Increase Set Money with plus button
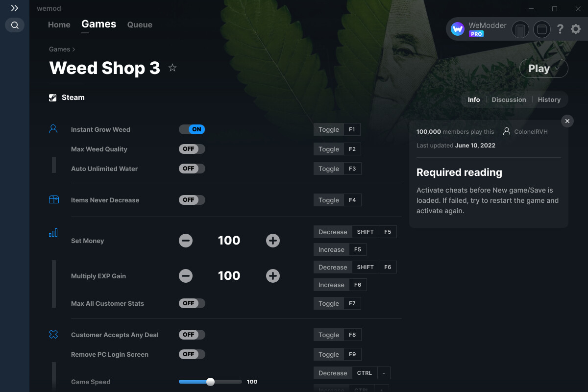The image size is (588, 392). pos(273,241)
